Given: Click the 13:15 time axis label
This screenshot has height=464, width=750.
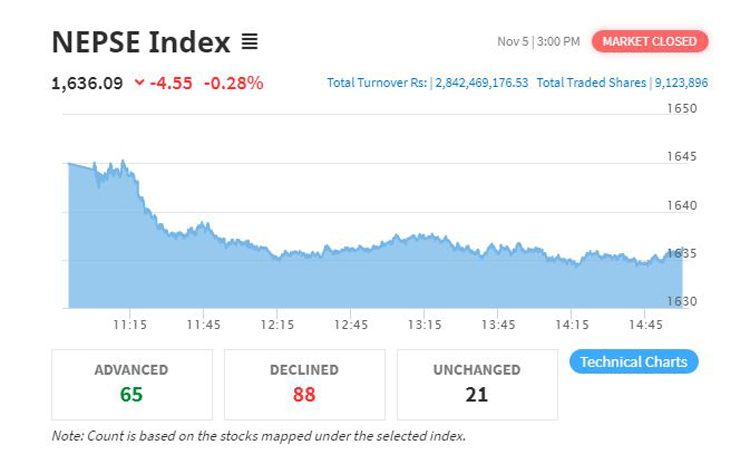Looking at the screenshot, I should (x=425, y=324).
